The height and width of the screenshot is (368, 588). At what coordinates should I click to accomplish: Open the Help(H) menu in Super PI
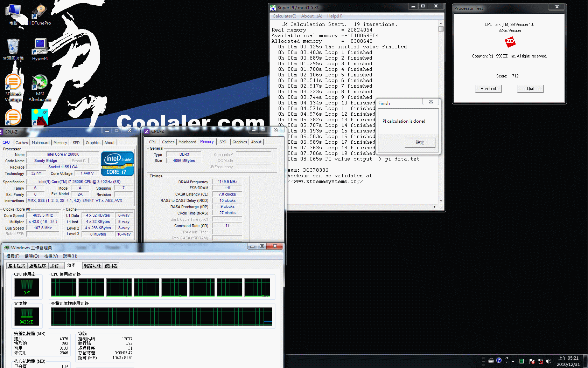[335, 16]
